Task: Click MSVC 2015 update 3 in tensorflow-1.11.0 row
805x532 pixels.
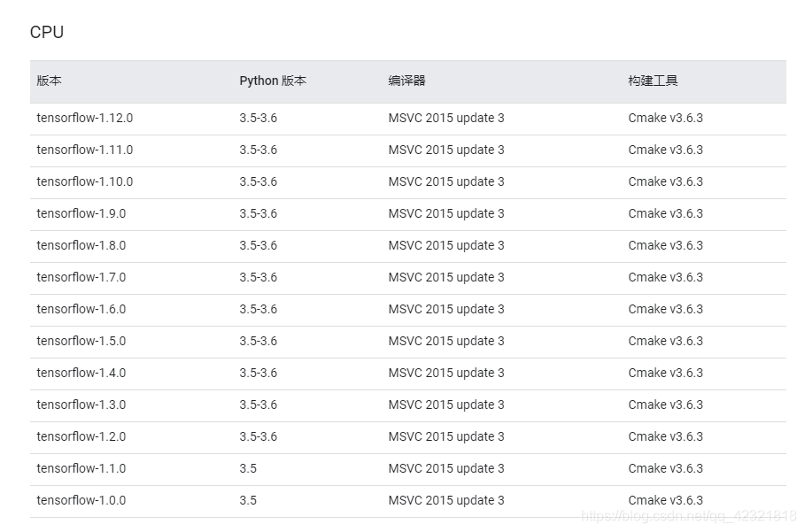Action: pyautogui.click(x=446, y=150)
